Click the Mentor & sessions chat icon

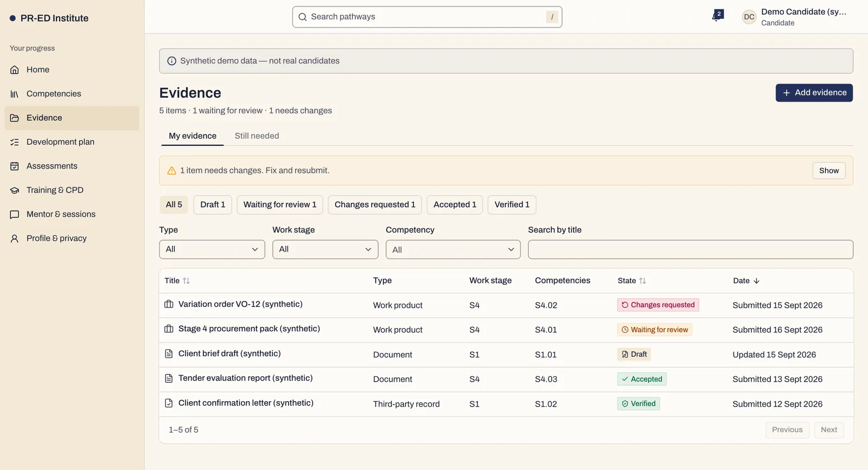(x=15, y=215)
